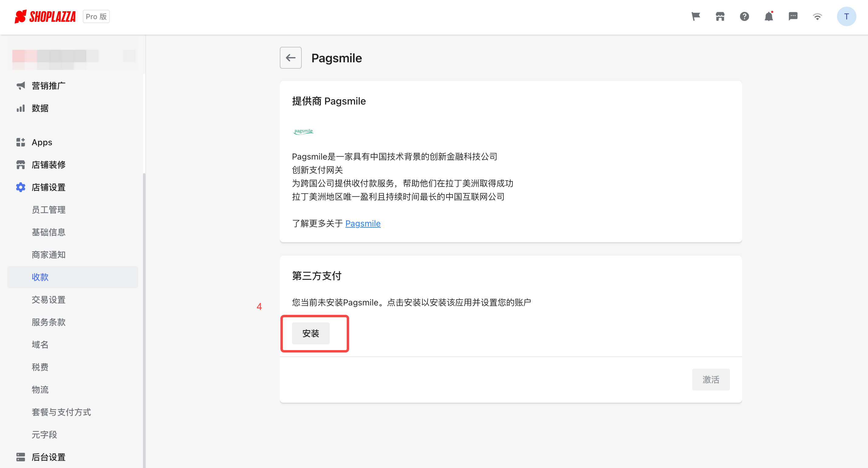
Task: Click the pagsmile provider logo
Action: pyautogui.click(x=303, y=131)
